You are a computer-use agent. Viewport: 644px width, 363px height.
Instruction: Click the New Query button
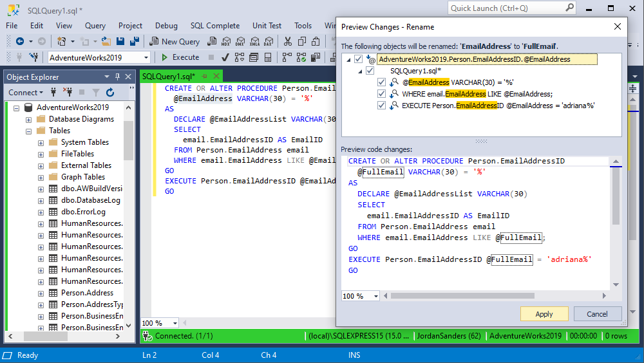(175, 41)
